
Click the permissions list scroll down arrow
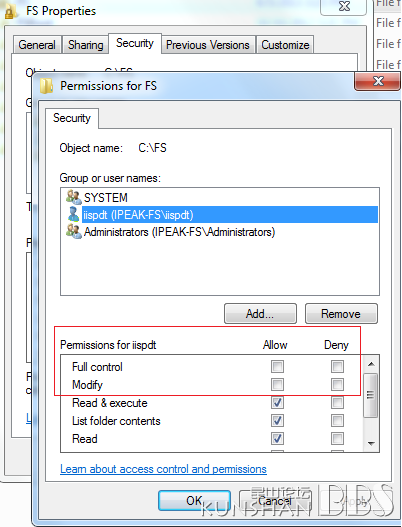click(x=371, y=444)
